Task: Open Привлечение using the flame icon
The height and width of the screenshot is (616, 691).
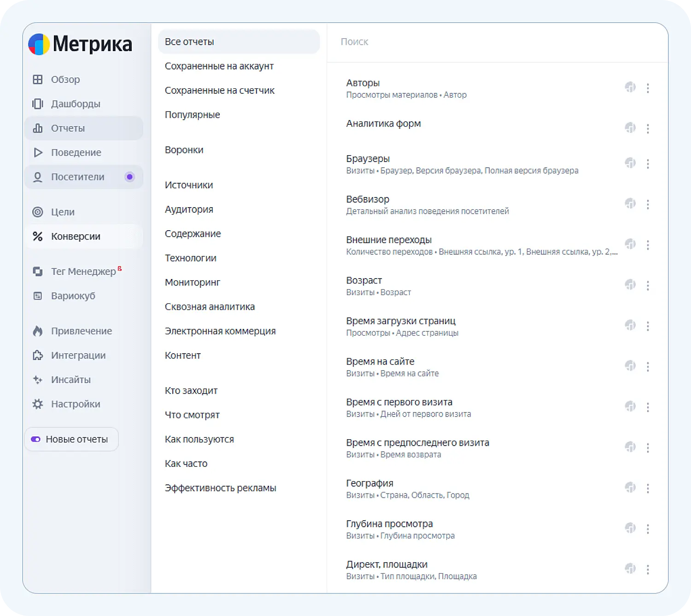Action: click(x=38, y=331)
